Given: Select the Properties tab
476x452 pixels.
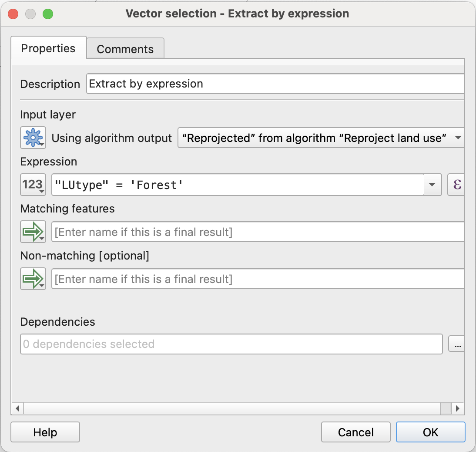Looking at the screenshot, I should [x=48, y=48].
